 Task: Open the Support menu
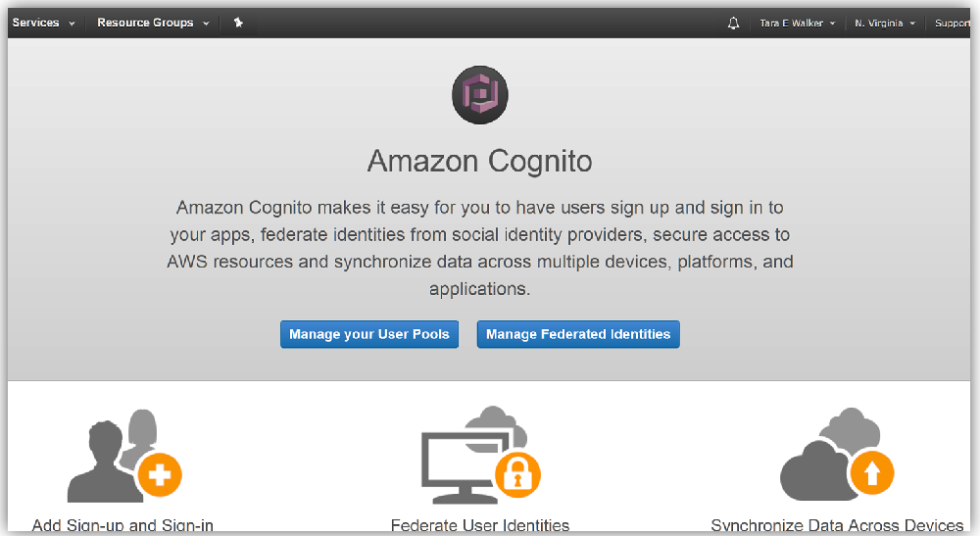[x=953, y=24]
